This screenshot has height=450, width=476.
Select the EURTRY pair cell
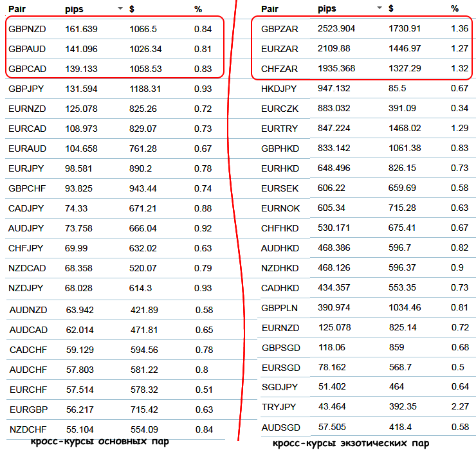[279, 129]
